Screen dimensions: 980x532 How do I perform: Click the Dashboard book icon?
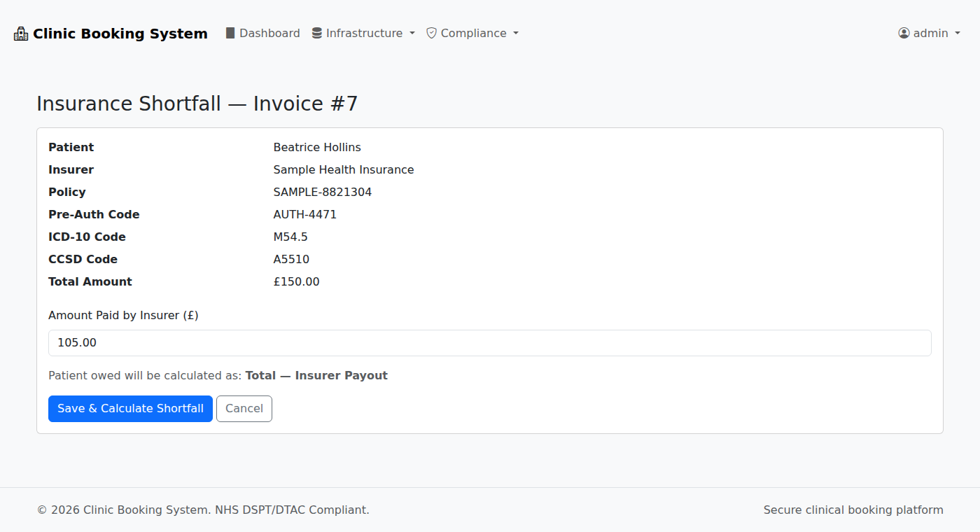(x=230, y=33)
